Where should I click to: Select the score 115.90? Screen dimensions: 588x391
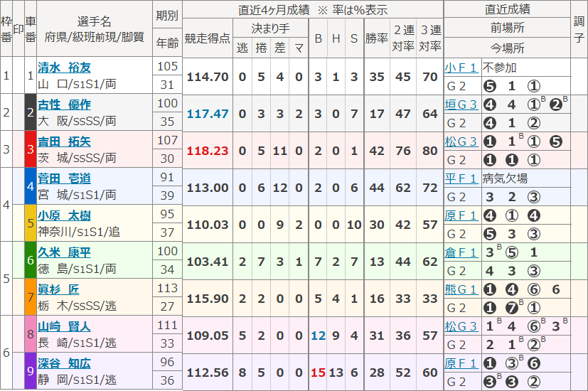tap(208, 299)
